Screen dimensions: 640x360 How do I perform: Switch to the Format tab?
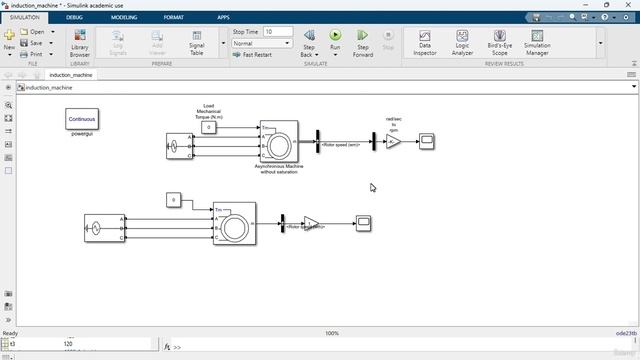(x=173, y=17)
